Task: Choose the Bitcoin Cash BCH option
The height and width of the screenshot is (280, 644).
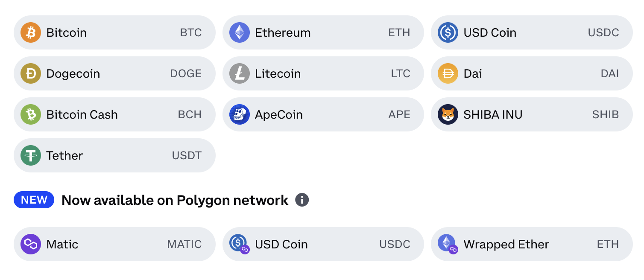Action: point(114,114)
